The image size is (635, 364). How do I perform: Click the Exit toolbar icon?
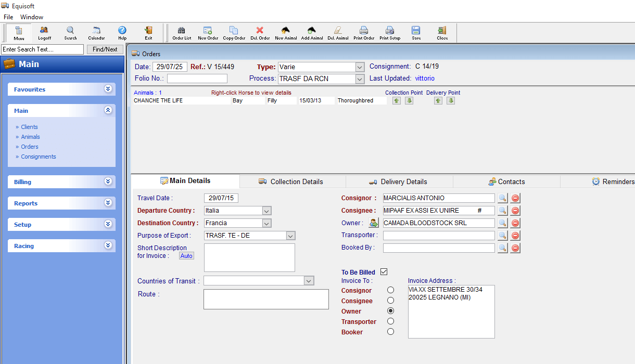point(148,33)
